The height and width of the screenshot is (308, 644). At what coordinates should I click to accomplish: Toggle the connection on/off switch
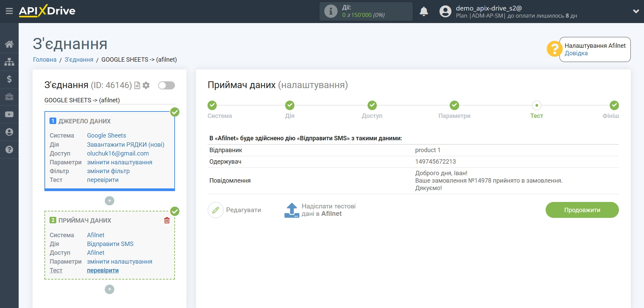pyautogui.click(x=166, y=85)
